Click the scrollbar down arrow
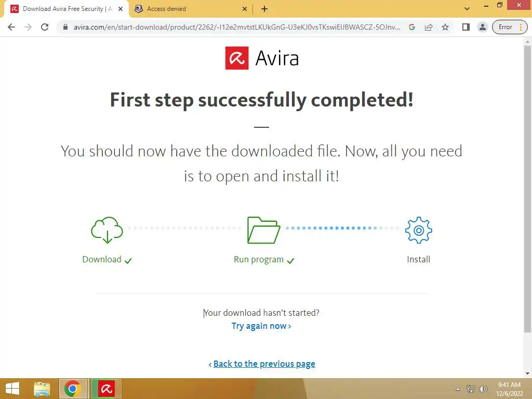Viewport: 532px width, 399px height. click(527, 374)
